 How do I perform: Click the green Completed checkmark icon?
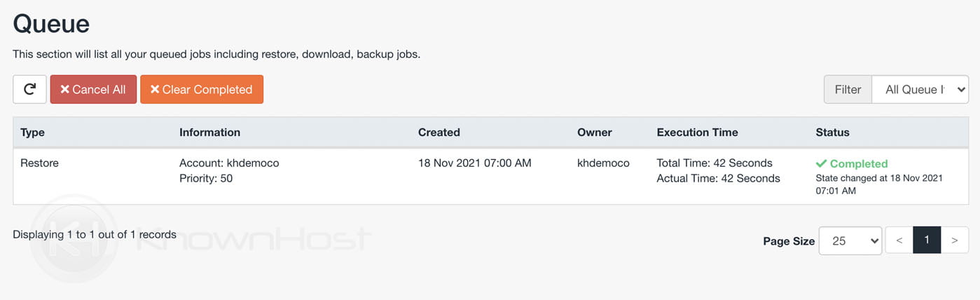(x=821, y=163)
